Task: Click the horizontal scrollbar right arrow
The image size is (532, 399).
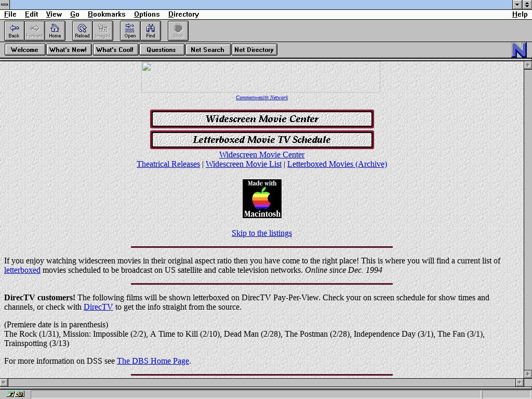Action: coord(519,382)
